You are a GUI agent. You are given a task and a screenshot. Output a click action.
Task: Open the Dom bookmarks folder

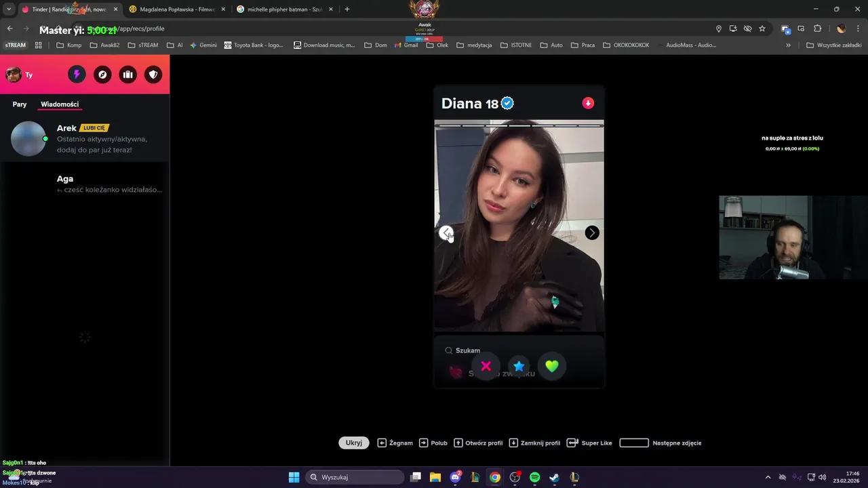point(375,45)
